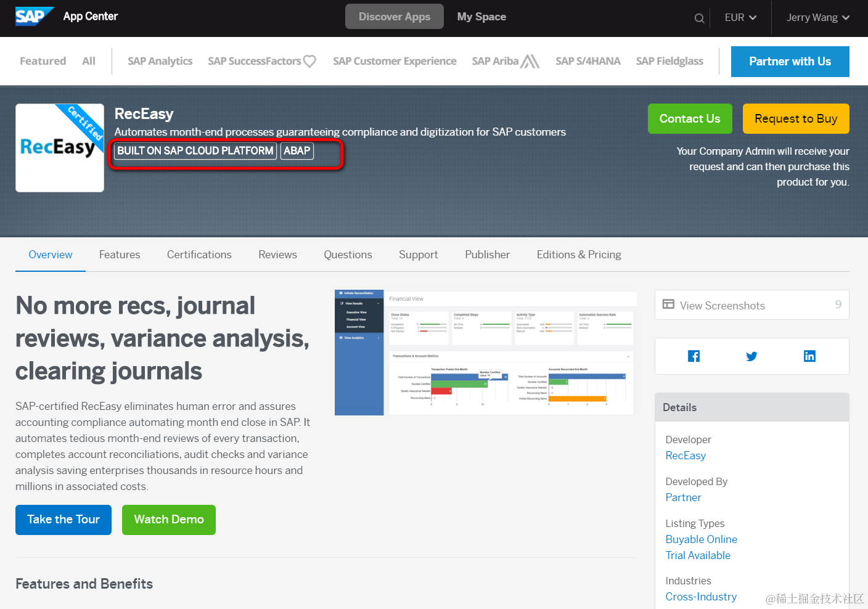The height and width of the screenshot is (609, 868).
Task: Click the Take the Tour button
Action: coord(63,520)
